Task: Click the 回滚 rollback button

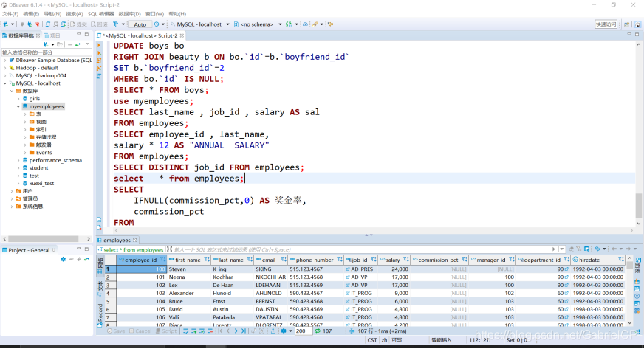Action: coord(99,24)
